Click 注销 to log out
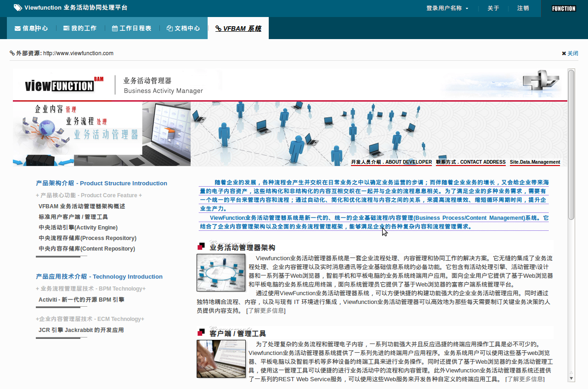The width and height of the screenshot is (588, 389). tap(523, 8)
